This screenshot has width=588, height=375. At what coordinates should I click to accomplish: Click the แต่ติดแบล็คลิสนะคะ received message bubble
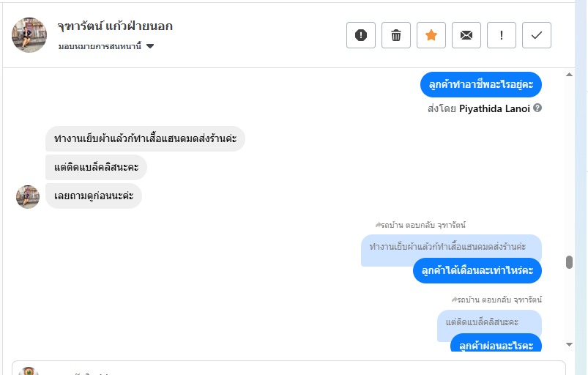click(96, 168)
